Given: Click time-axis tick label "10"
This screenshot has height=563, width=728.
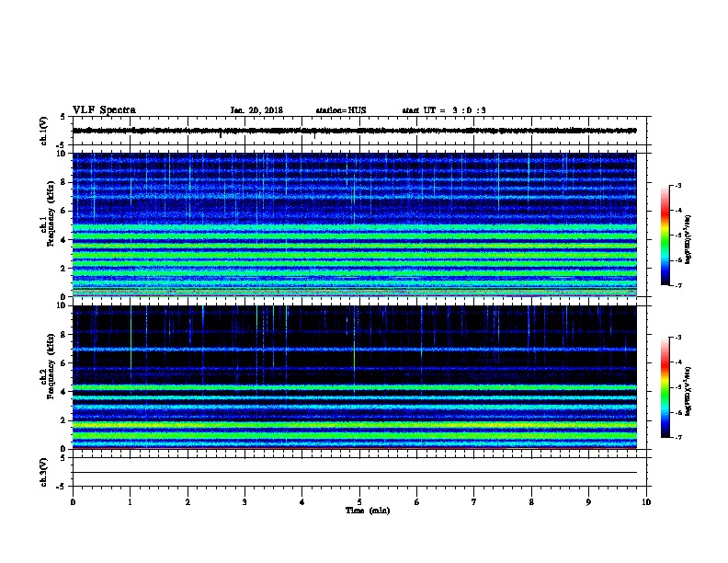Looking at the screenshot, I should pyautogui.click(x=646, y=502).
